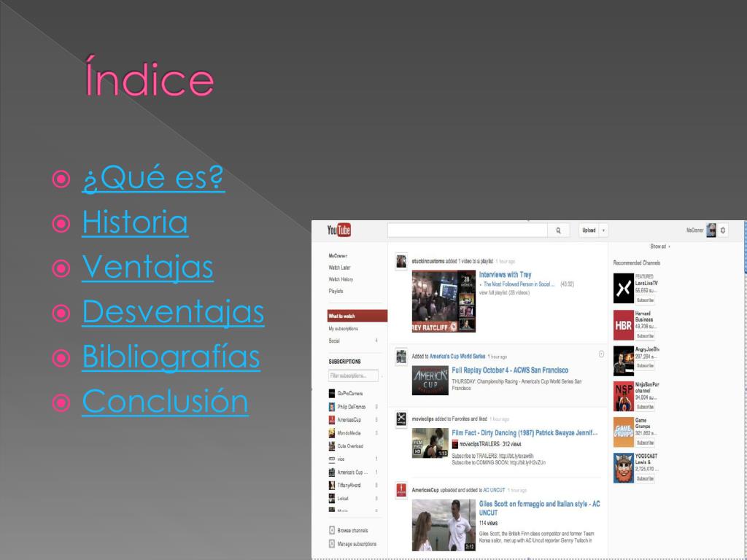Viewport: 747px width, 560px height.
Task: Subscribe to the YOGSCAST Lewis channel
Action: pyautogui.click(x=645, y=478)
